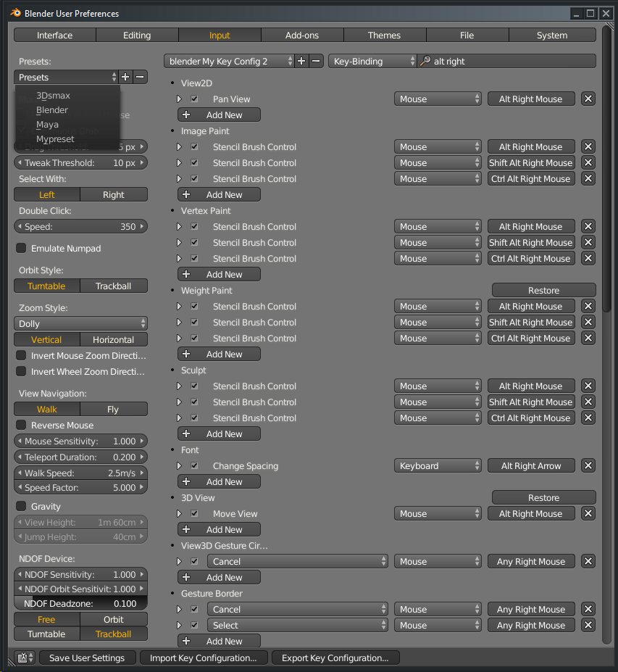Enable Reverse Mouse checkbox

click(x=21, y=425)
